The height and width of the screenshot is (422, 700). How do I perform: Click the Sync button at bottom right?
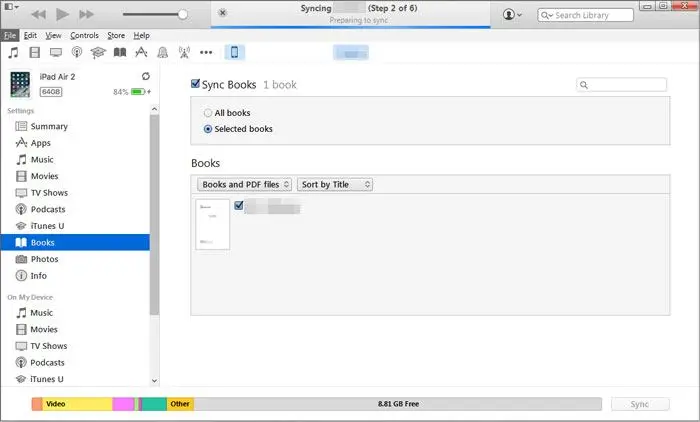point(640,404)
